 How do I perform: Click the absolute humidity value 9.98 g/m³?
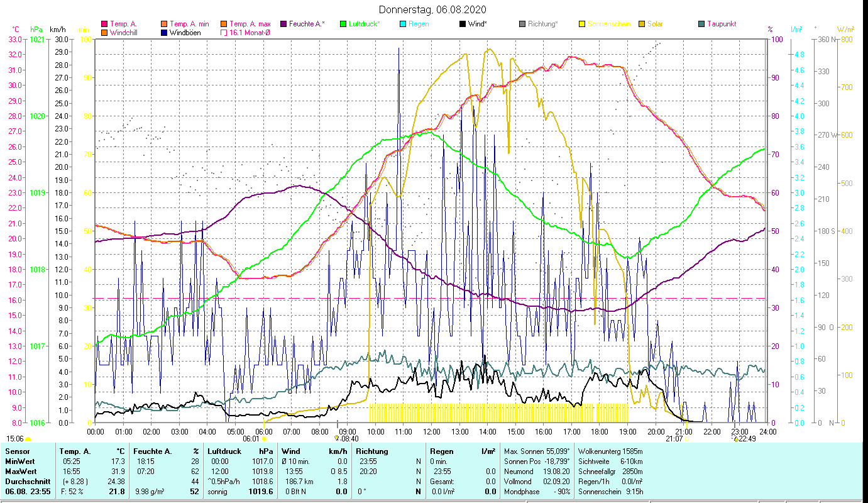pos(148,492)
